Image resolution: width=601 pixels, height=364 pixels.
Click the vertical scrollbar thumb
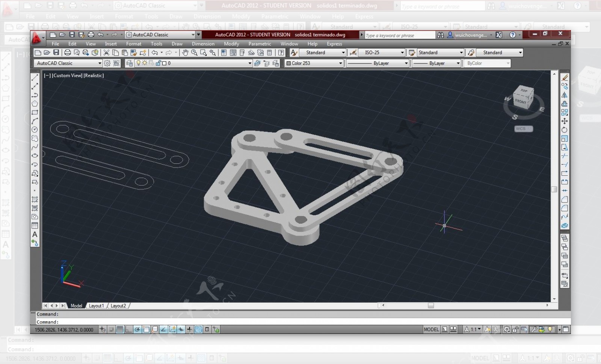554,189
